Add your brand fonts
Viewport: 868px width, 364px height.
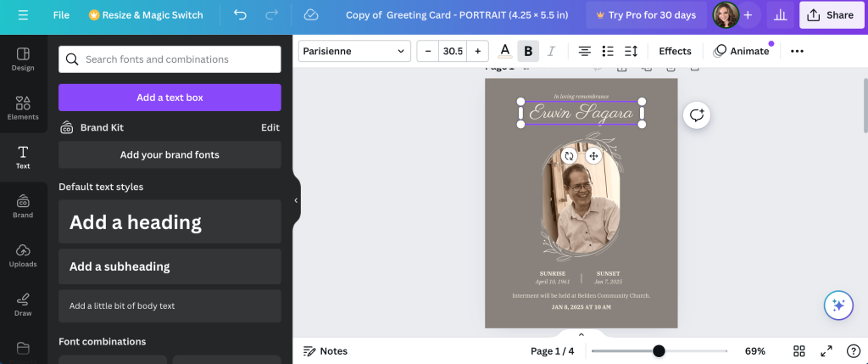pyautogui.click(x=170, y=154)
